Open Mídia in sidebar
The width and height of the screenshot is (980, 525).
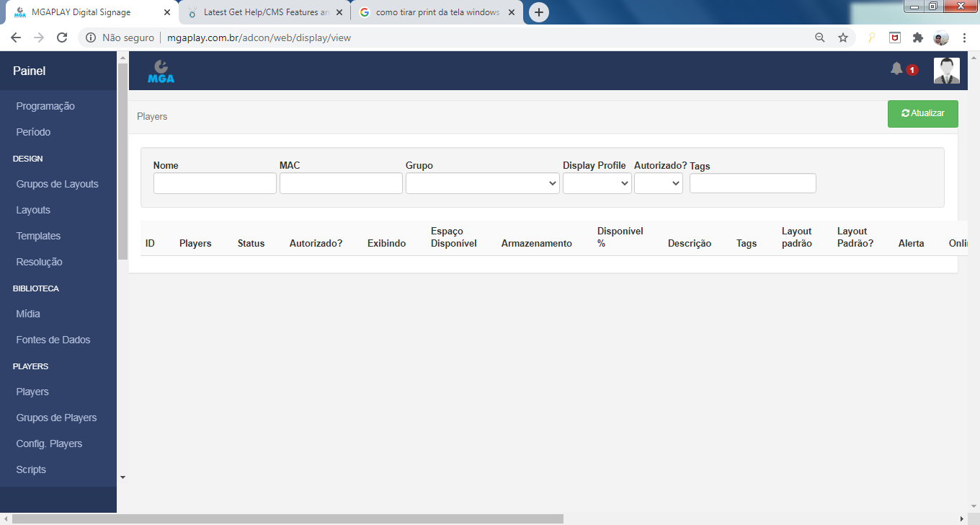pyautogui.click(x=28, y=314)
